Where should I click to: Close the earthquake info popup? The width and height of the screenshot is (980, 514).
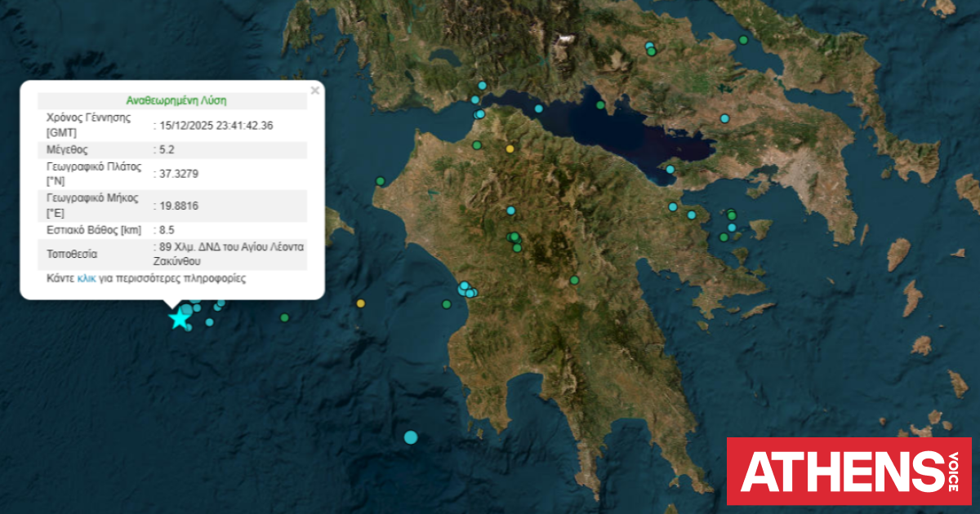click(315, 91)
